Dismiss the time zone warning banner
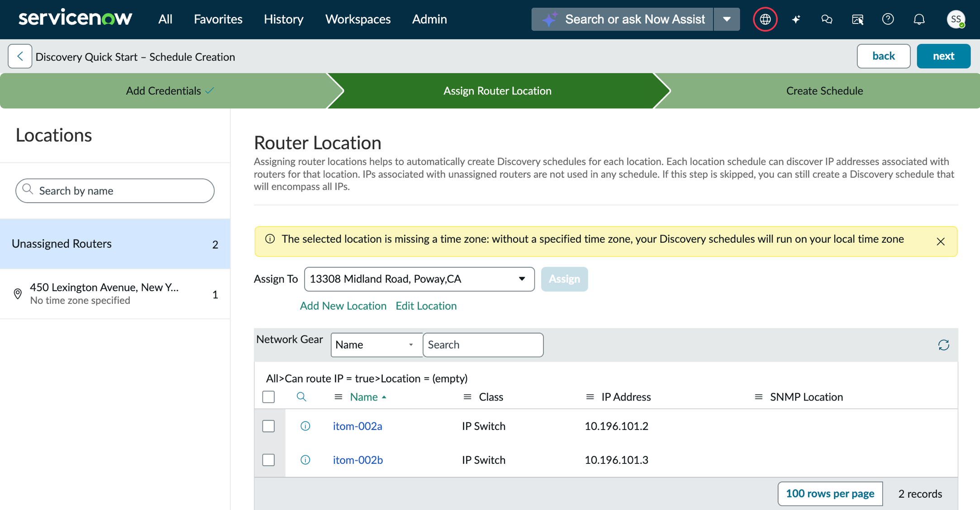Viewport: 980px width, 510px height. point(941,241)
